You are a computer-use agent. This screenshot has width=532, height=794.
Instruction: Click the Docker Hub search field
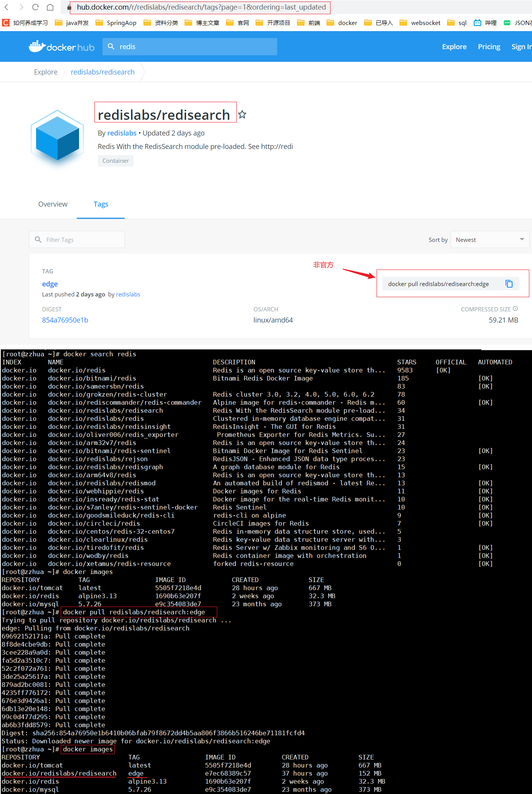point(190,46)
